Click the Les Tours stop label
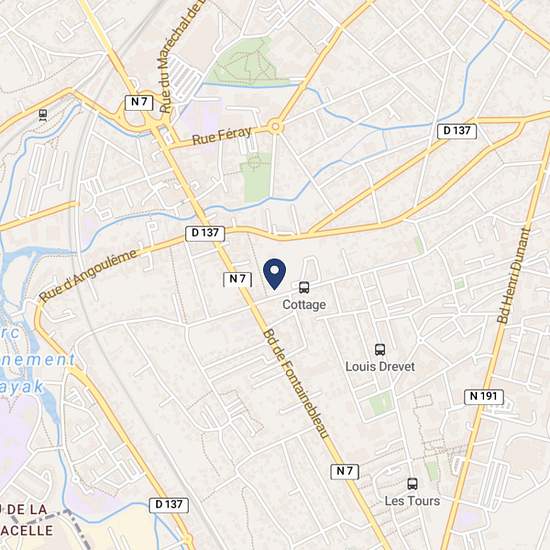 (412, 501)
